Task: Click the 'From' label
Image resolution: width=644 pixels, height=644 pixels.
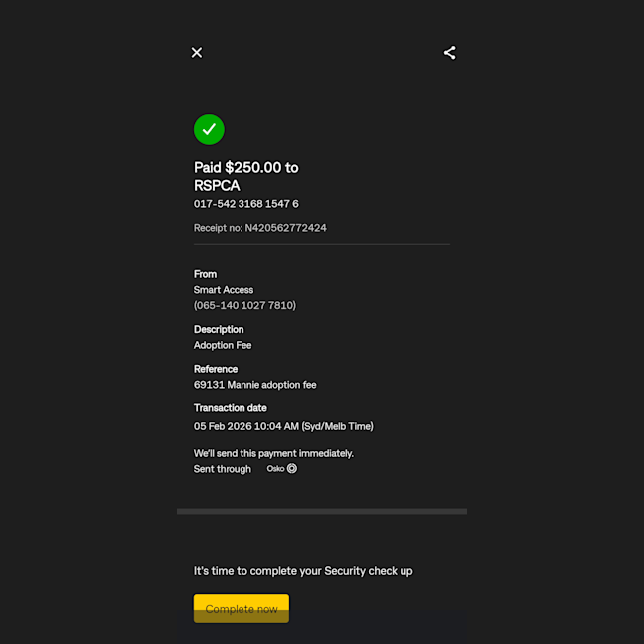Action: coord(205,274)
